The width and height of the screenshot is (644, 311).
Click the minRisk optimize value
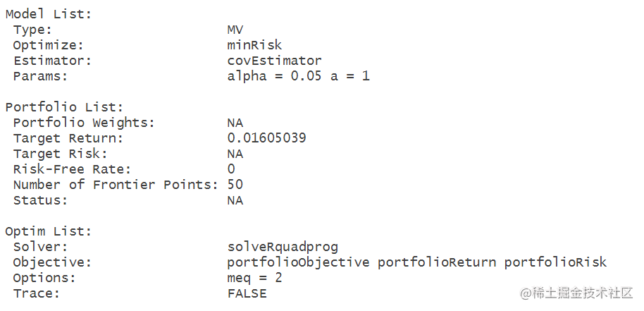[254, 44]
